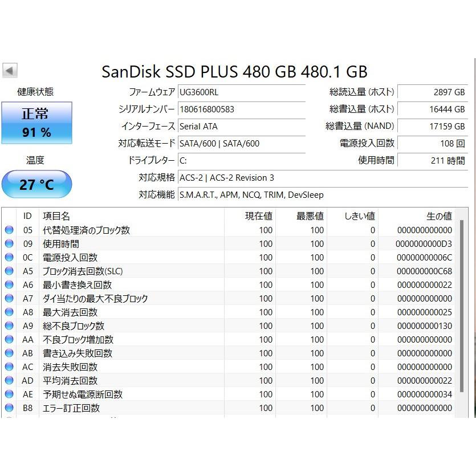Click the 健康状態 label

point(35,92)
